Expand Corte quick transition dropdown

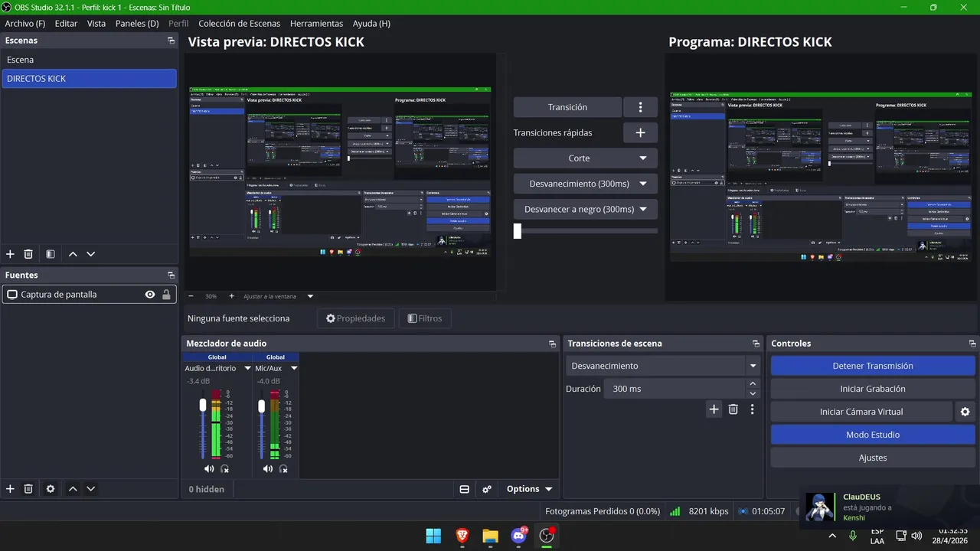643,158
